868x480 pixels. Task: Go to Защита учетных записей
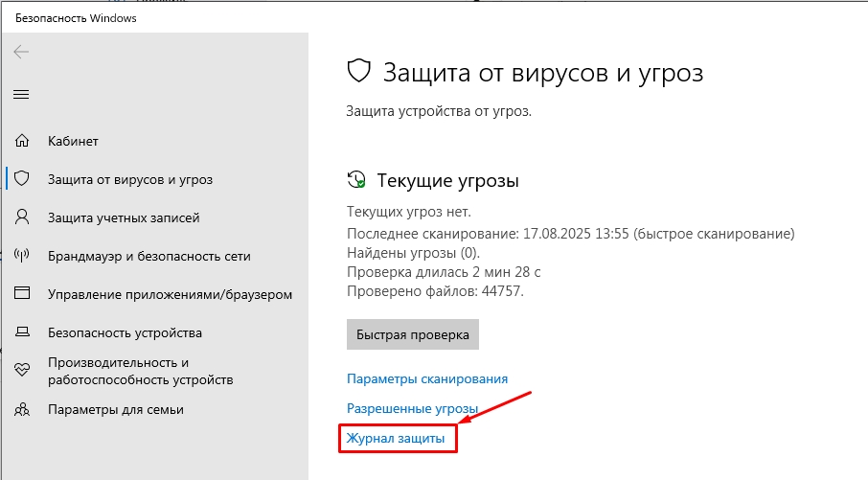pyautogui.click(x=124, y=217)
